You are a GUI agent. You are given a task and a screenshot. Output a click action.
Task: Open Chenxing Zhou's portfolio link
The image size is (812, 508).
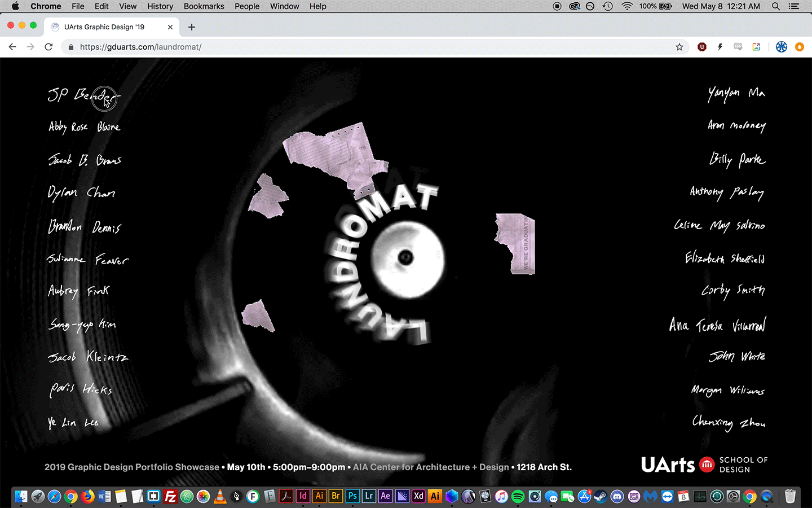tap(729, 422)
